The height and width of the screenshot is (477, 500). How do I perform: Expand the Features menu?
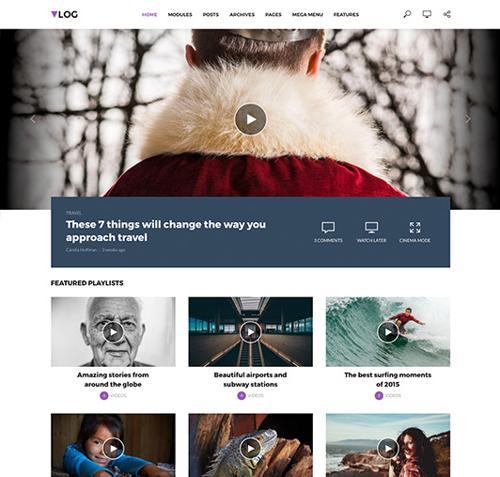click(x=346, y=15)
